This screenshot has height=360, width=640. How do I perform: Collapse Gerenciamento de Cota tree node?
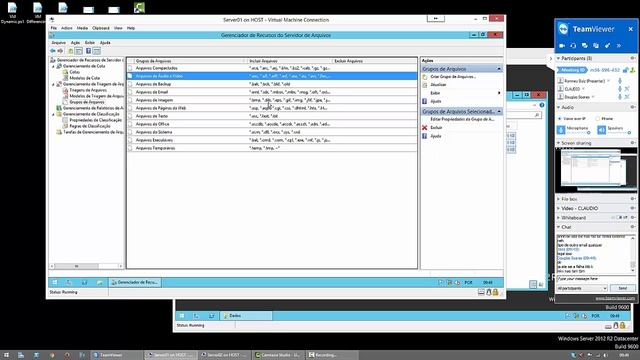click(53, 66)
